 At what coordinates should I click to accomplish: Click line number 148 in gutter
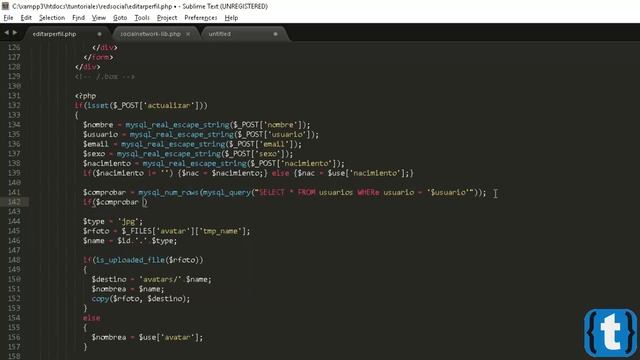coord(14,260)
